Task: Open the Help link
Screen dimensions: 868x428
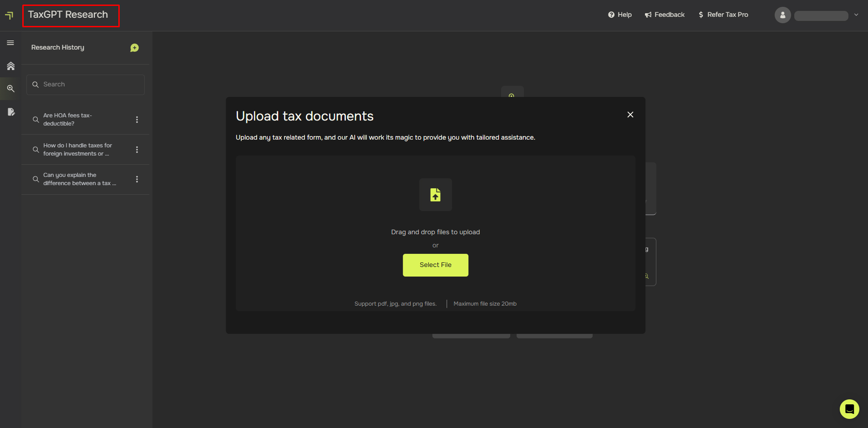Action: (620, 15)
